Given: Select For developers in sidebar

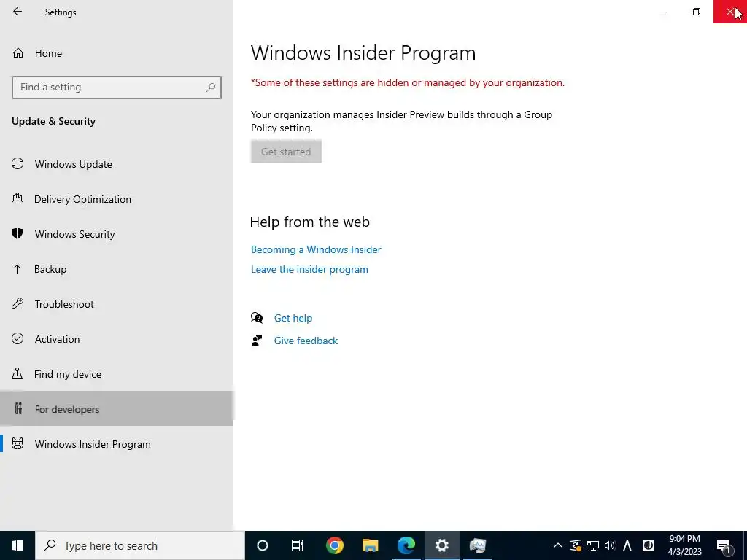Looking at the screenshot, I should pos(117,408).
